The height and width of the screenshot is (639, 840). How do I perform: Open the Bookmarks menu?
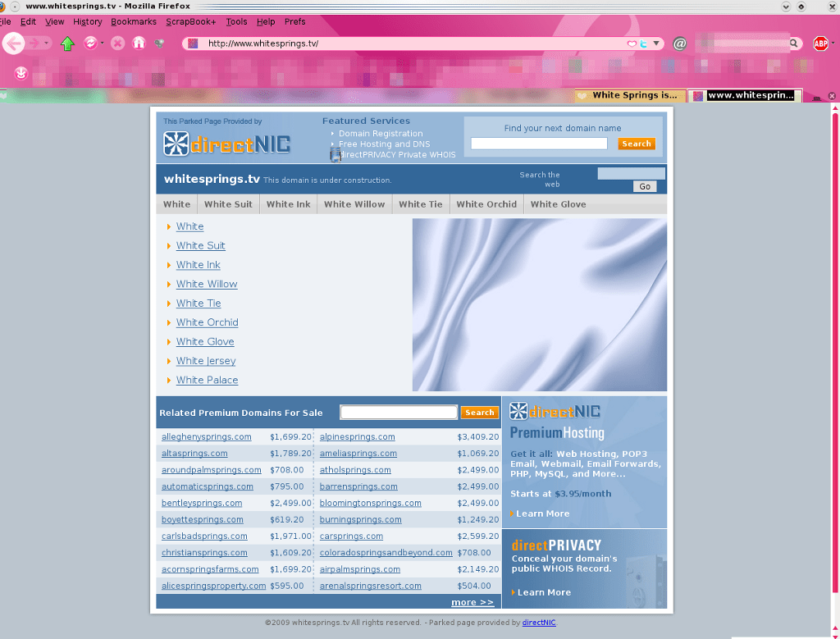134,21
